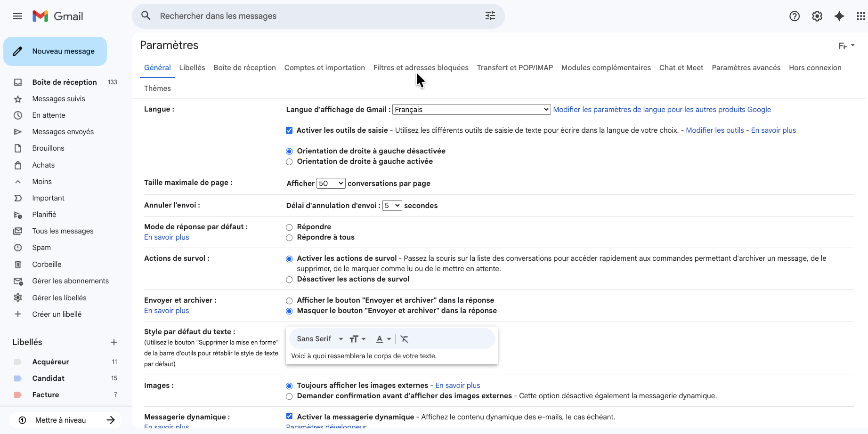Open conversations per page dropdown
Viewport: 868px width, 434px height.
(x=331, y=184)
